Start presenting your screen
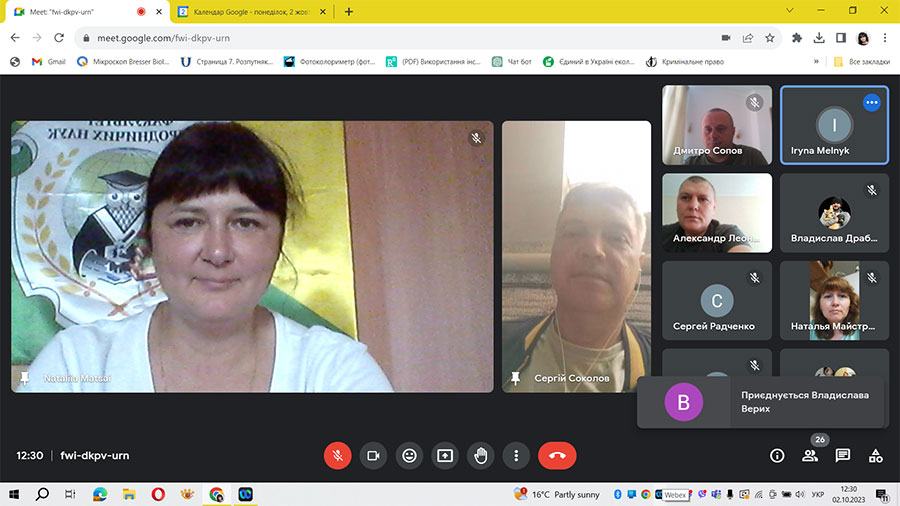Viewport: 900px width, 506px height. [x=445, y=456]
